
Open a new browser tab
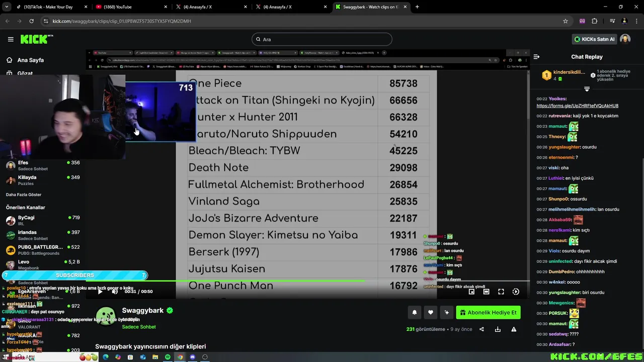point(417,7)
